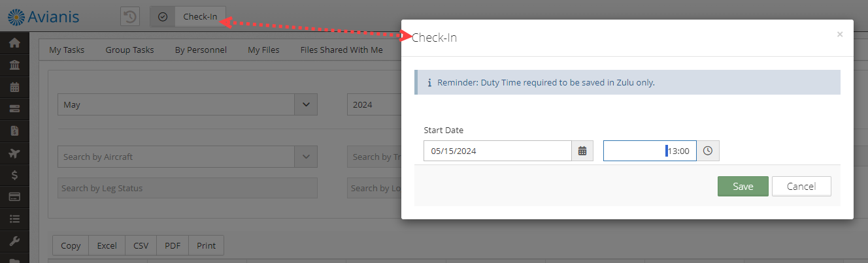Screen dimensions: 868x263
Task: Open the 2024 year dropdown
Action: 374,104
